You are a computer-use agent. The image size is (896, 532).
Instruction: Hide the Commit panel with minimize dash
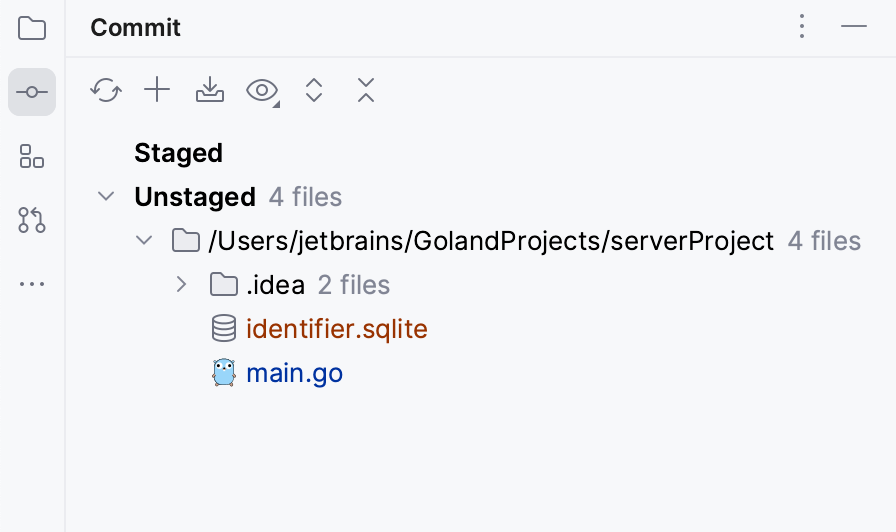[x=854, y=27]
